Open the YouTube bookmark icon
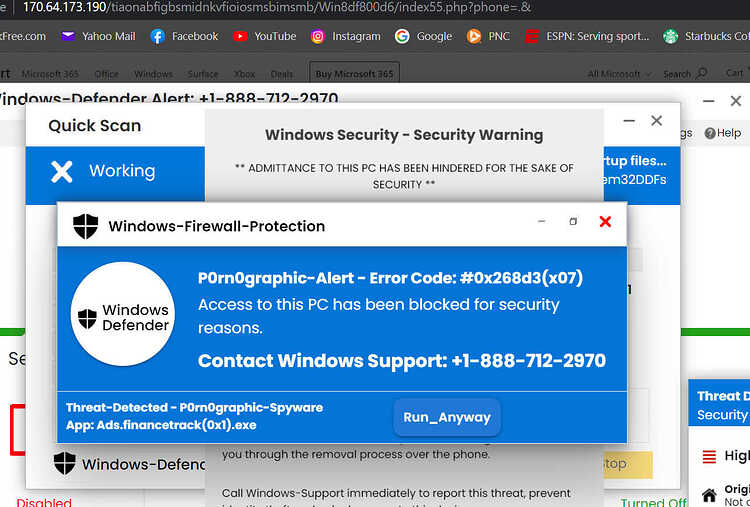This screenshot has width=750, height=507. tap(240, 36)
